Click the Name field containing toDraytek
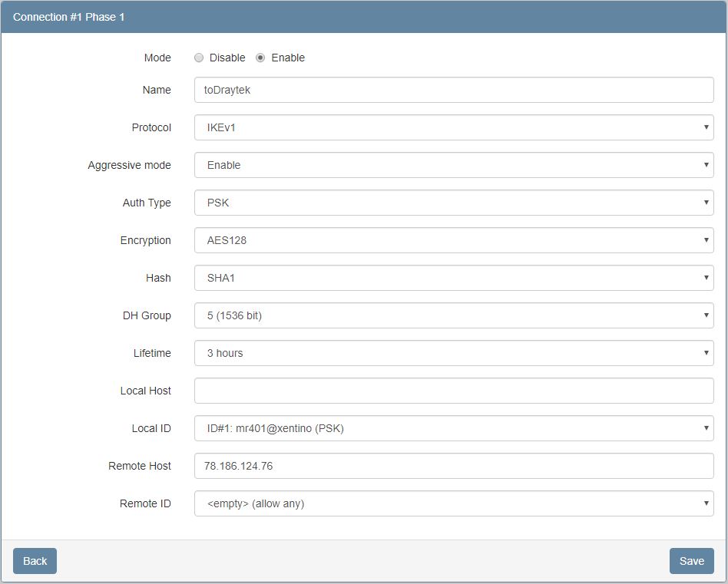728x584 pixels. coord(454,90)
